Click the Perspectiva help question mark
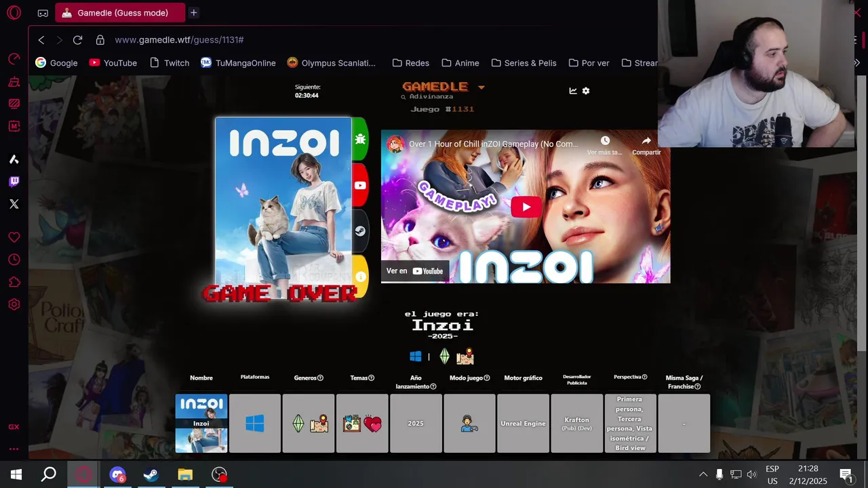Viewport: 868px width, 488px height. [644, 377]
